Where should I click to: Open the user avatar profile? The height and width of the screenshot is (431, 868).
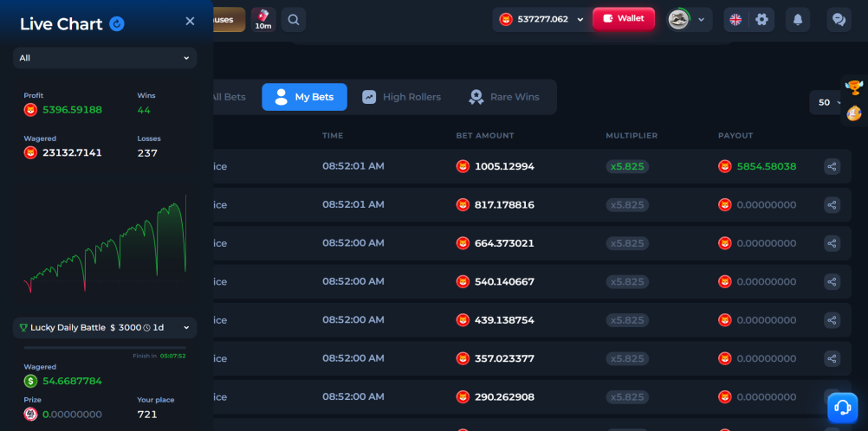point(678,19)
